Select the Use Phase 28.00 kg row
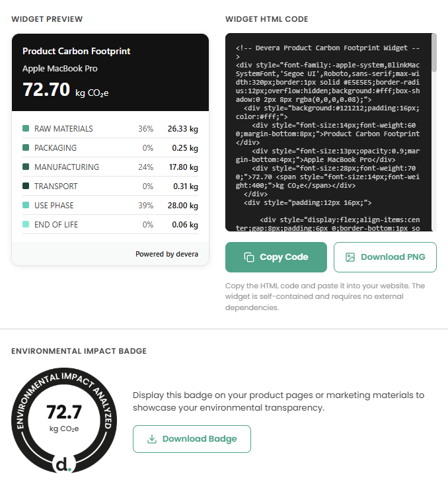The image size is (448, 488). click(x=110, y=206)
